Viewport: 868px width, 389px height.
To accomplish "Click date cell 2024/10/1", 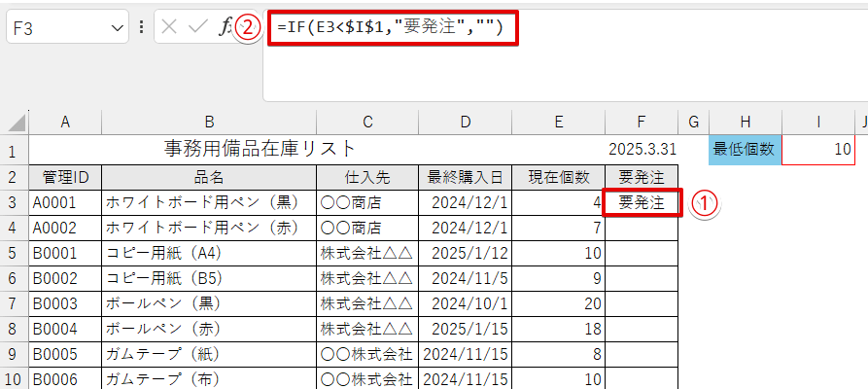I will click(x=465, y=303).
